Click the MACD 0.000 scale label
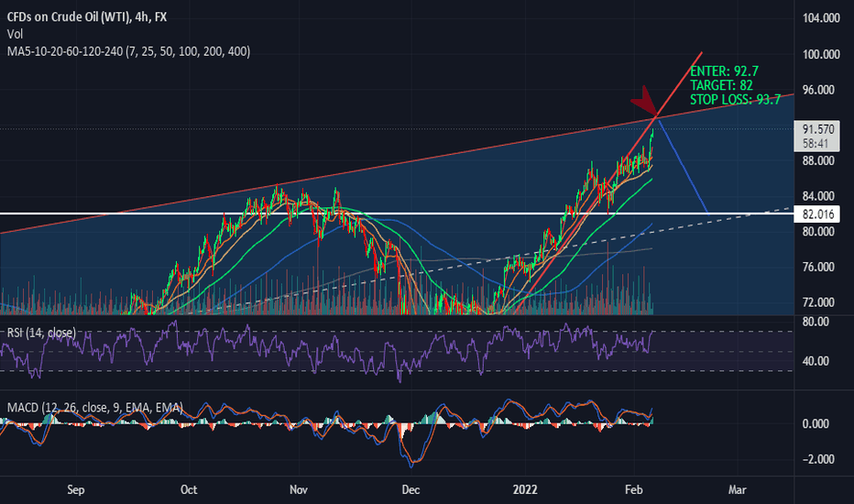 point(816,424)
